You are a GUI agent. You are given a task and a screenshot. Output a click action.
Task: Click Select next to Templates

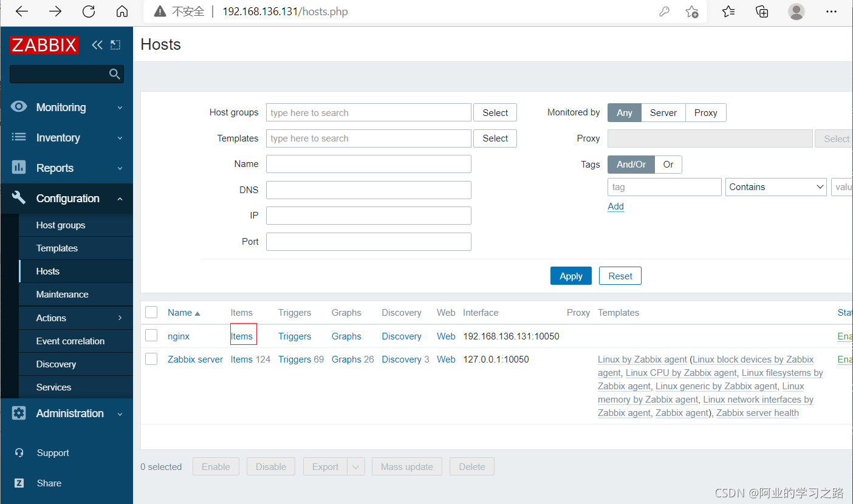[x=495, y=138]
